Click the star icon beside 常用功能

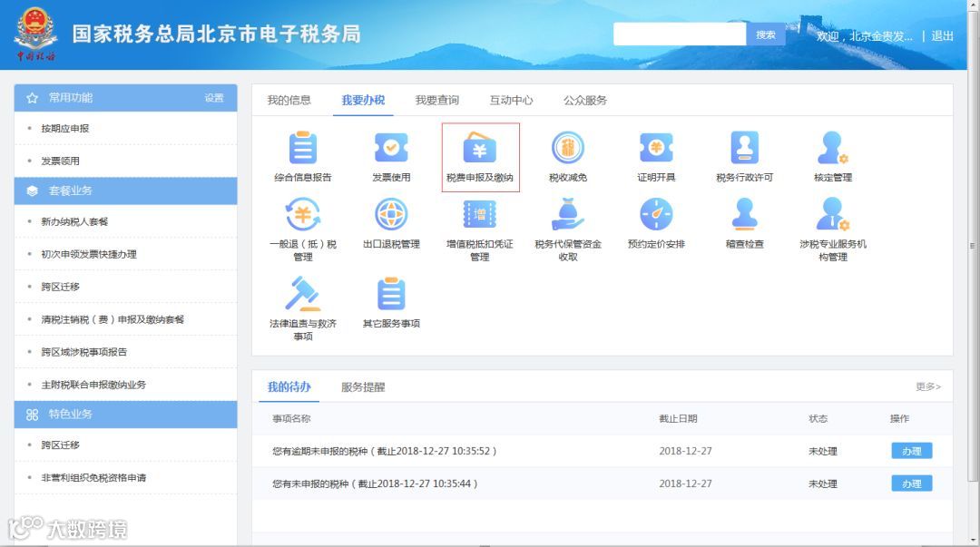coord(33,98)
